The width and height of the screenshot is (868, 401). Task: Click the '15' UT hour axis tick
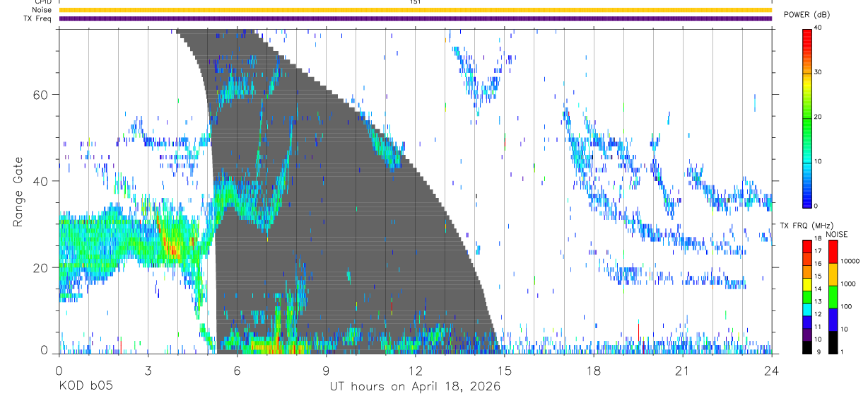[x=505, y=371]
